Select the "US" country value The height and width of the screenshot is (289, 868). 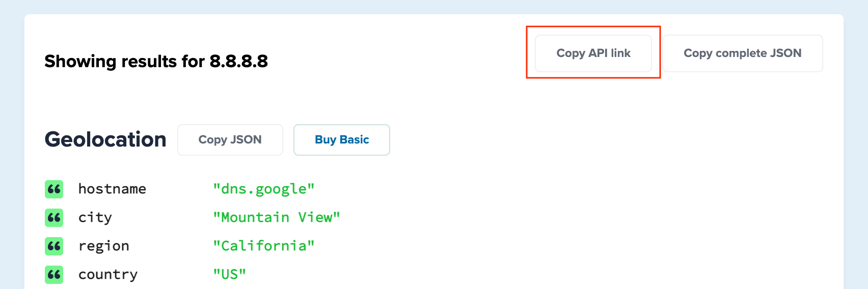pyautogui.click(x=230, y=275)
